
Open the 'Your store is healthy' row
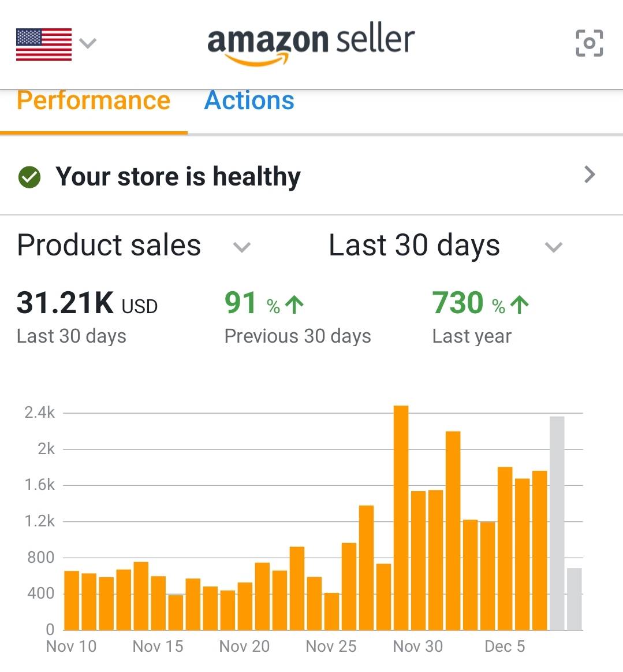(311, 176)
